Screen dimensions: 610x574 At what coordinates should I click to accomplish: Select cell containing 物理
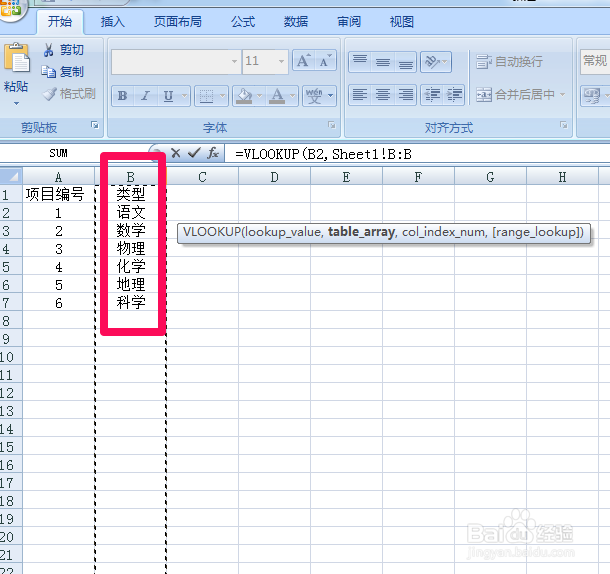131,248
